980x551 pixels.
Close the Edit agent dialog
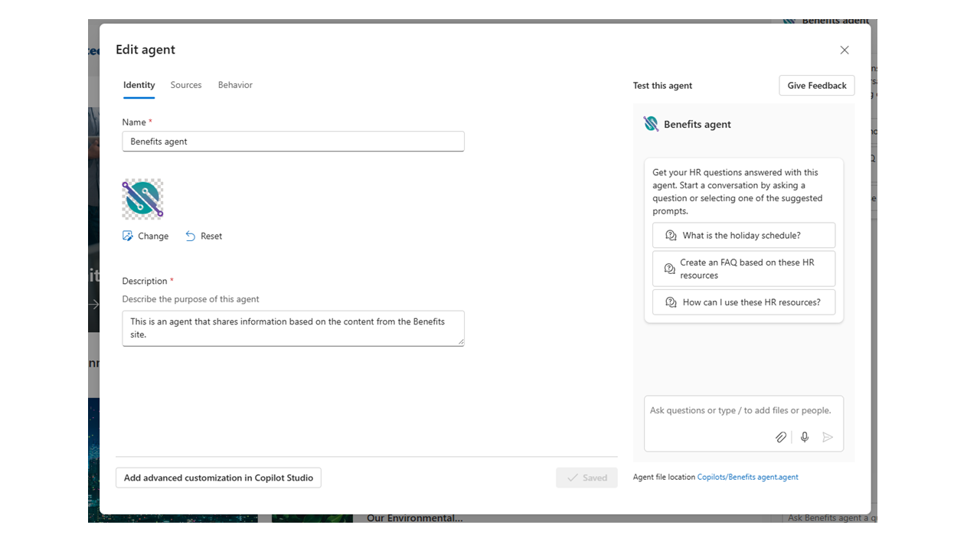click(x=844, y=50)
